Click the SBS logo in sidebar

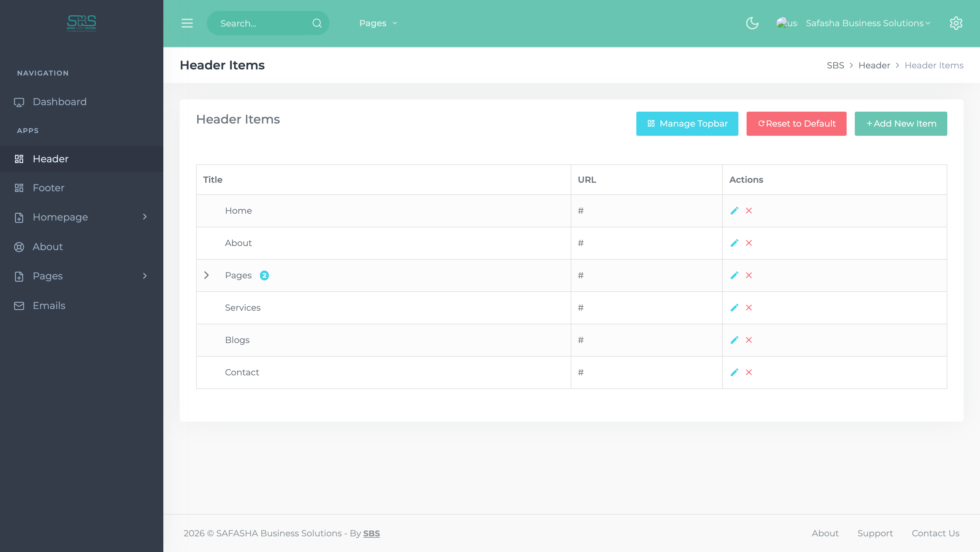coord(81,23)
